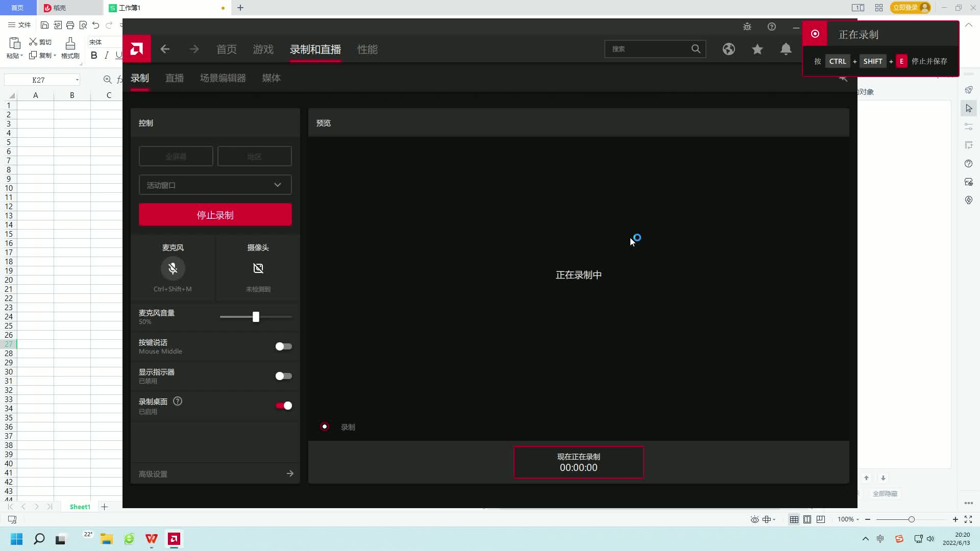980x551 pixels.
Task: Click the AMD logo home icon
Action: [136, 49]
